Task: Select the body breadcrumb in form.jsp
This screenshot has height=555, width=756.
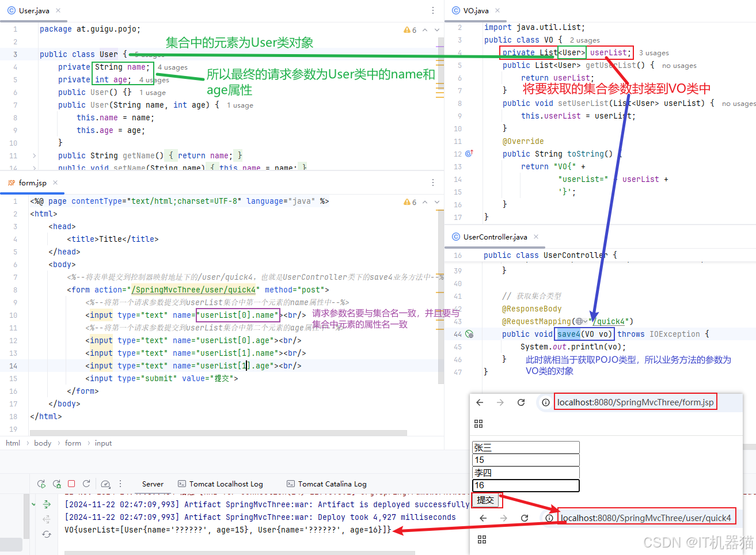Action: (43, 443)
